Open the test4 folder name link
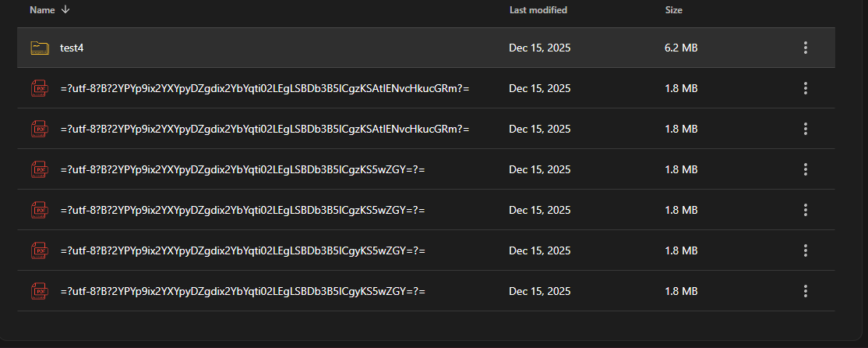The image size is (868, 348). pos(72,48)
